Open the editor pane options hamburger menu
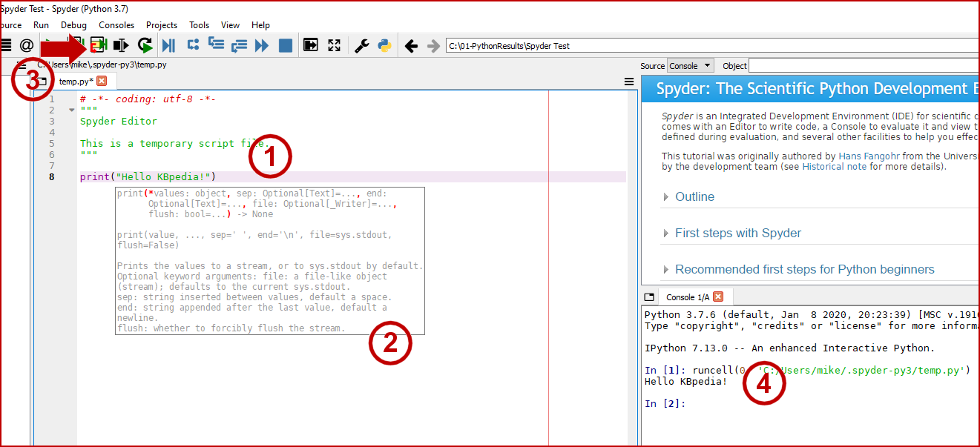 tap(629, 82)
